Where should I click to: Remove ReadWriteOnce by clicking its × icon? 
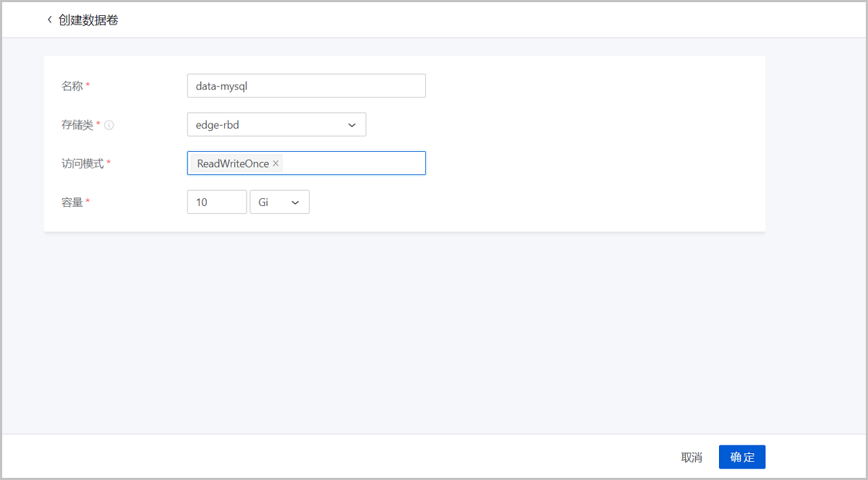[x=275, y=163]
